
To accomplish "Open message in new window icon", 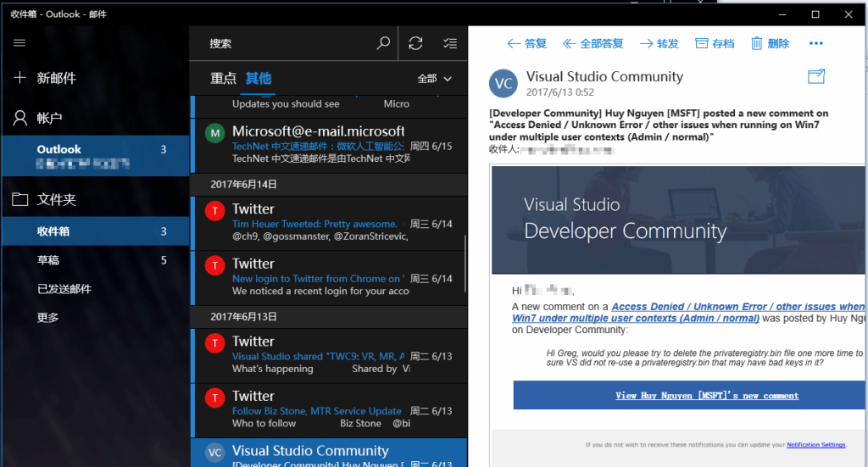I will click(816, 76).
